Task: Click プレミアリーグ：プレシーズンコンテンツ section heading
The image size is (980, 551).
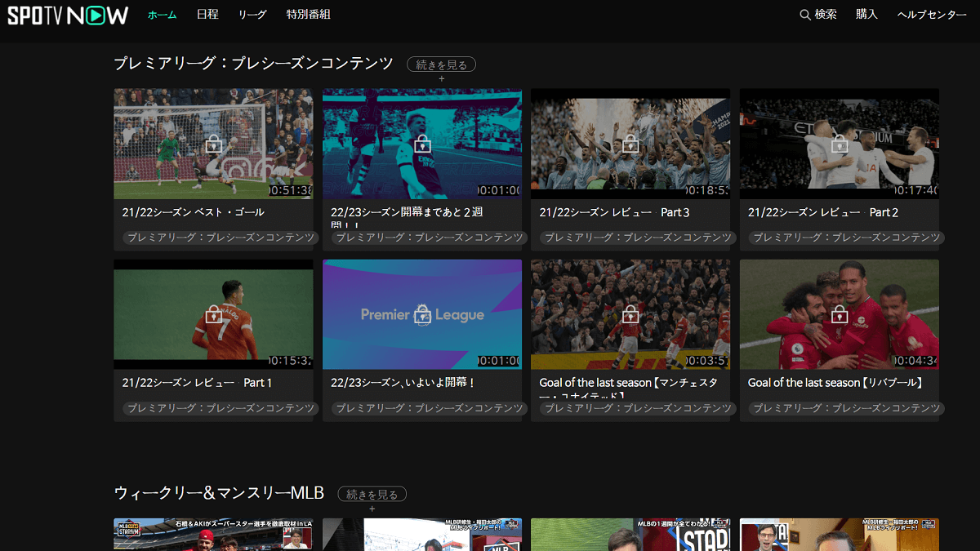Action: coord(254,64)
